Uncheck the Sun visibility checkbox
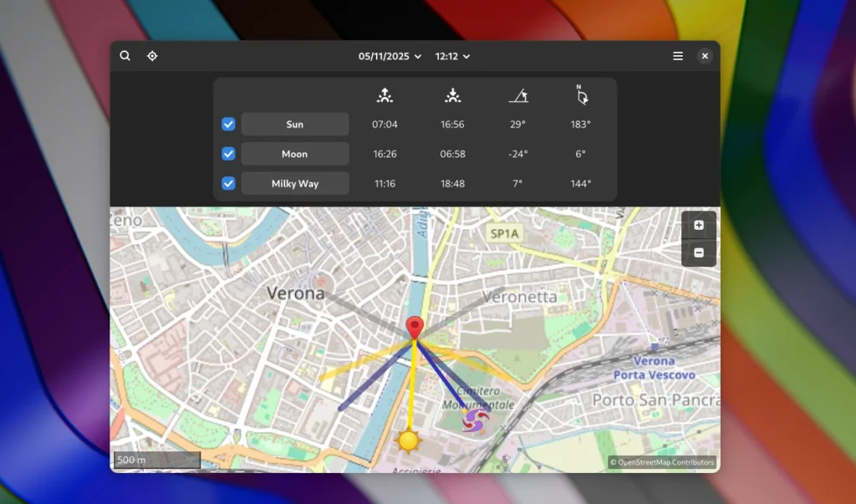The image size is (856, 504). [x=228, y=124]
